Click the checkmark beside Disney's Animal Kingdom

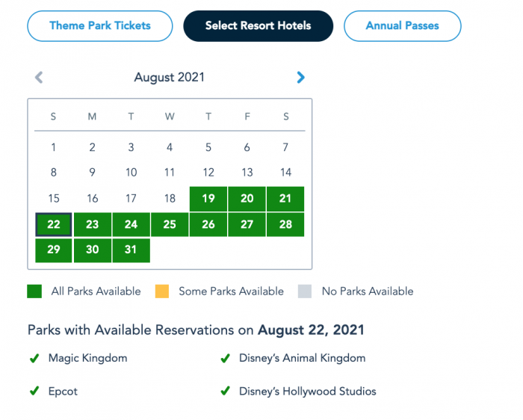tap(225, 359)
